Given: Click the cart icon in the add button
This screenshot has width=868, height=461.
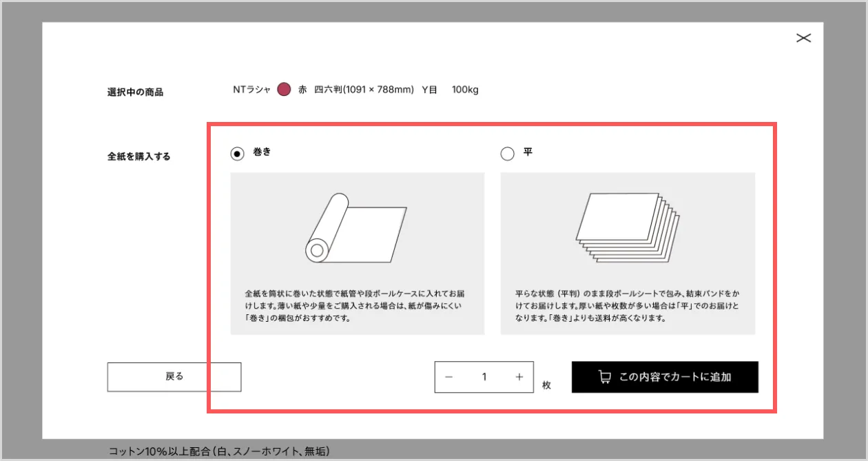Looking at the screenshot, I should [604, 377].
